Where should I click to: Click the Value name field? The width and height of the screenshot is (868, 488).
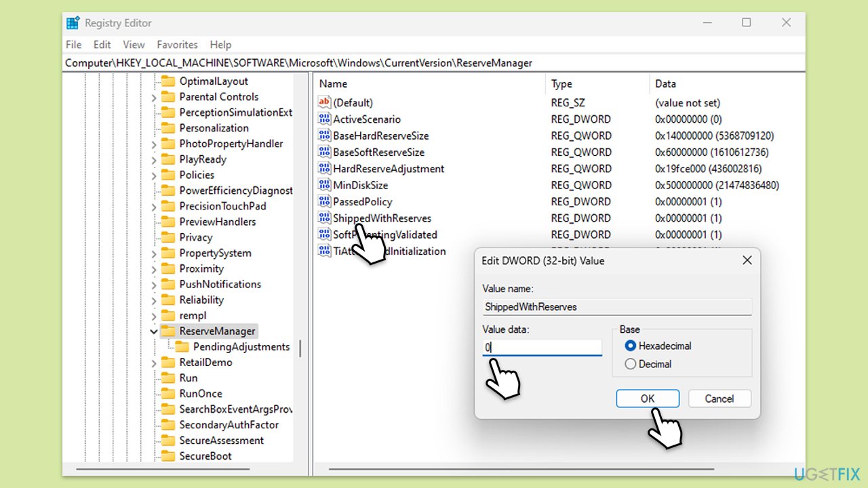(x=617, y=307)
